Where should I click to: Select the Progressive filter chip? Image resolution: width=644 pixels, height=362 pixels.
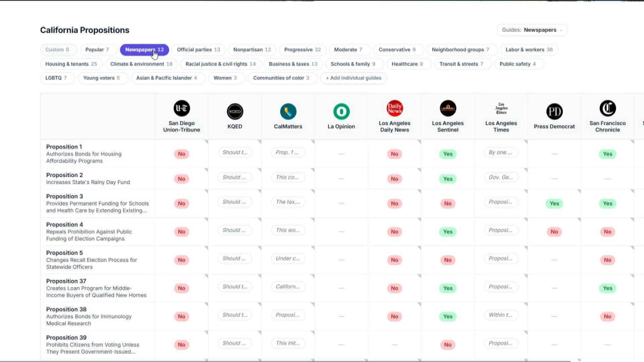click(x=303, y=50)
